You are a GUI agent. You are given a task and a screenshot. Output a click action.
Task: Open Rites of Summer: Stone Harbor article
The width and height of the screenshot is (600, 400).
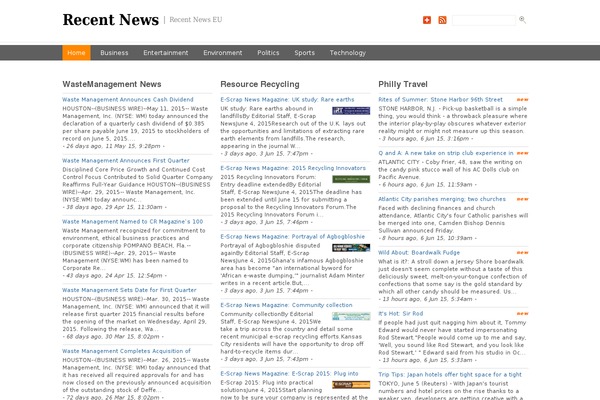click(x=440, y=100)
